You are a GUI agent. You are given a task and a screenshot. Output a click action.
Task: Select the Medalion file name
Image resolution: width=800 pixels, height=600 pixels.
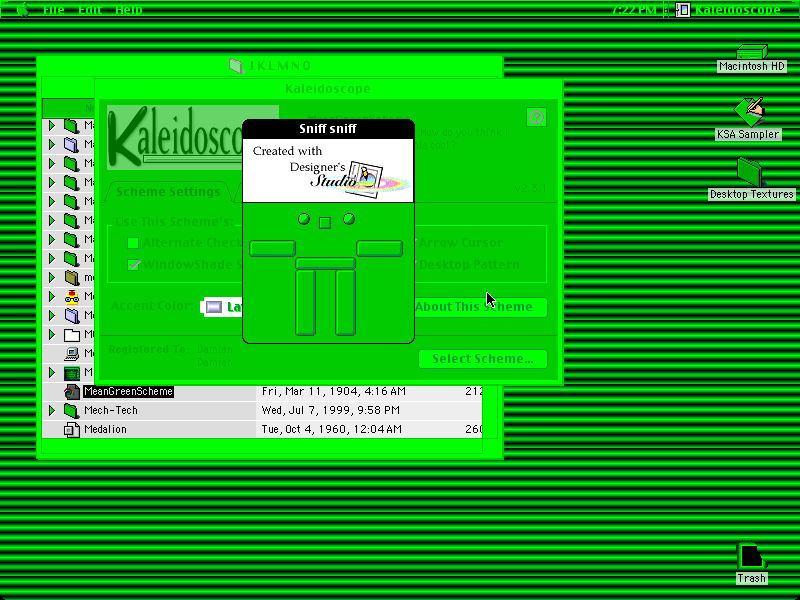click(x=105, y=430)
